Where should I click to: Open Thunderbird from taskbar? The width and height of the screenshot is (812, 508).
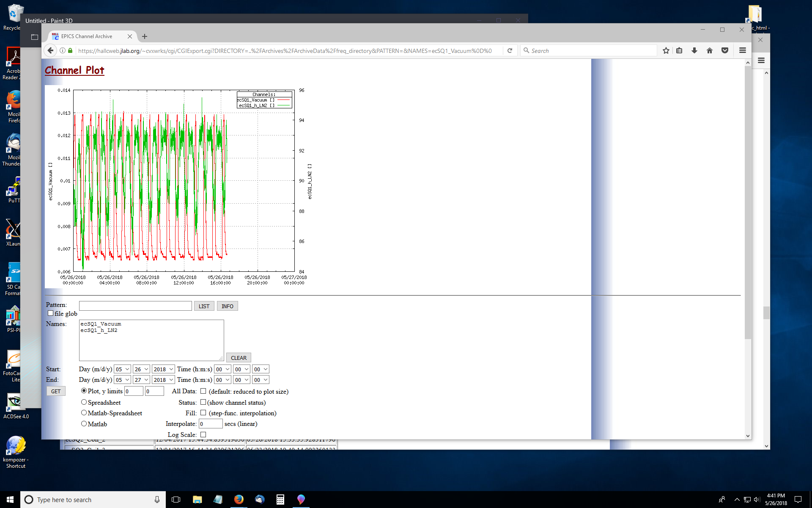[x=260, y=500]
